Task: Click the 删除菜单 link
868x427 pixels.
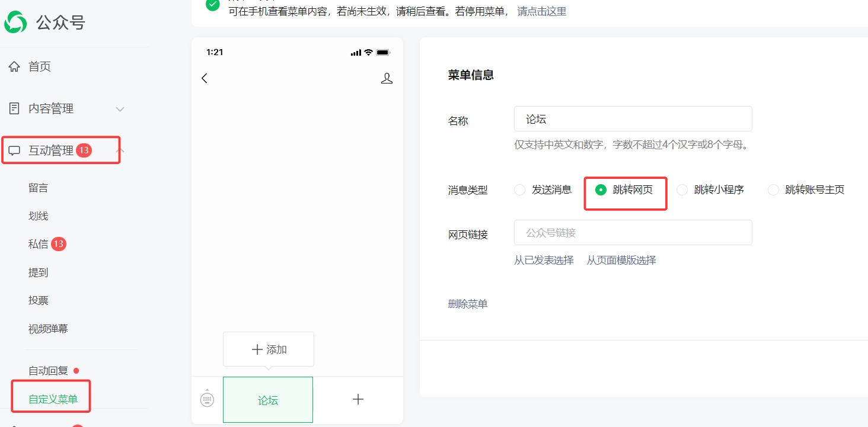Action: [x=468, y=303]
